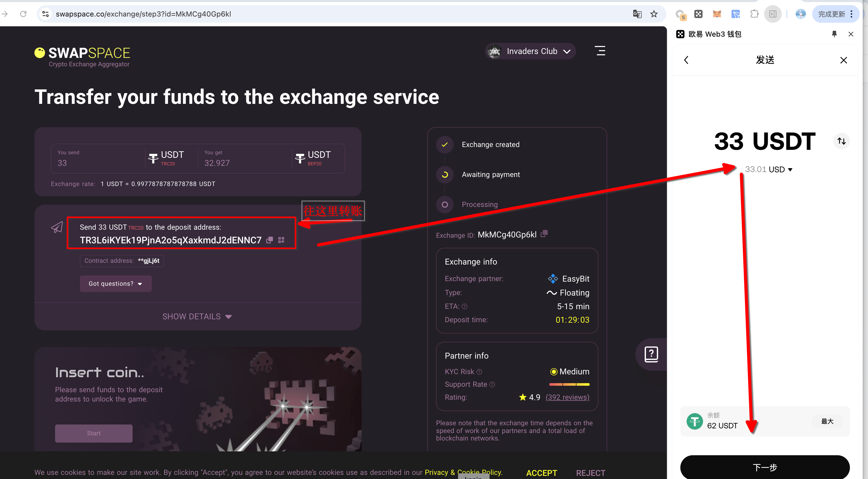Go back in the wallet send panel

tap(686, 60)
